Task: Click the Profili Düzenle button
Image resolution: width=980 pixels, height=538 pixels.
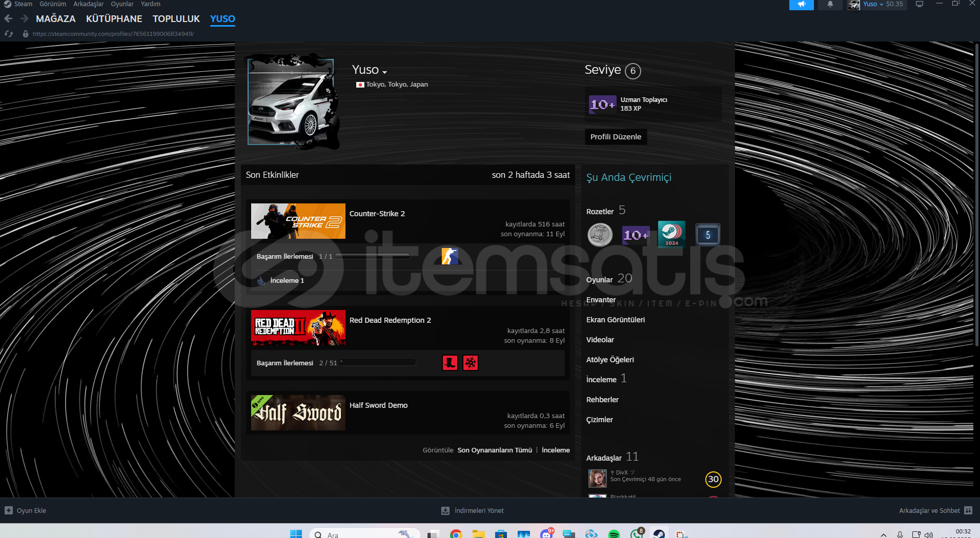Action: pyautogui.click(x=616, y=137)
